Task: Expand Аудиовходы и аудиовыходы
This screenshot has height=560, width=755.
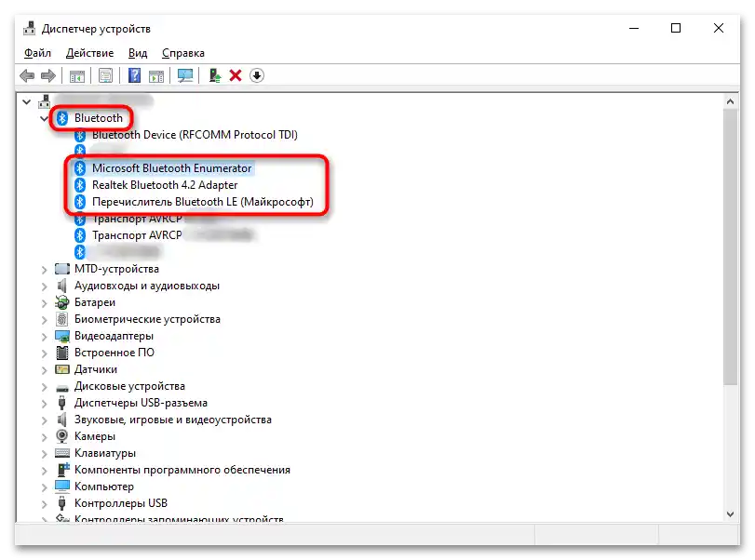Action: click(x=45, y=287)
